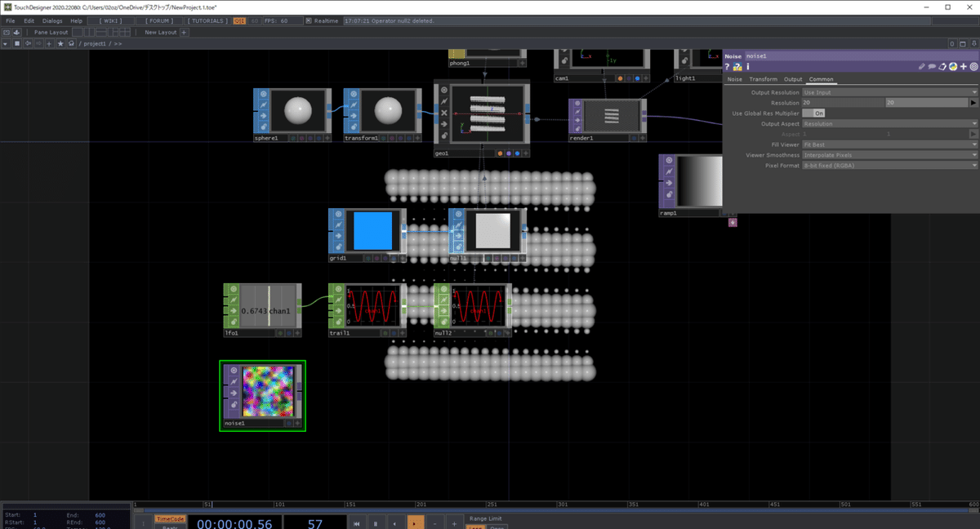Open the Output Resolution dropdown
Image resolution: width=980 pixels, height=529 pixels.
point(973,92)
